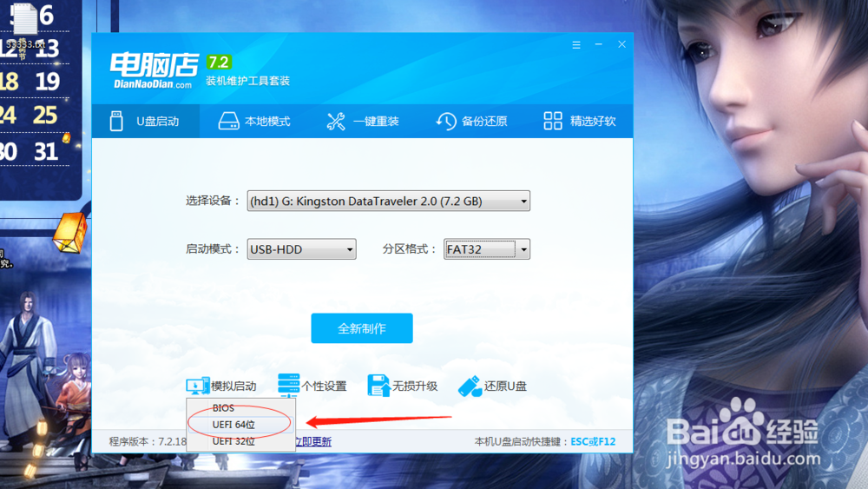
Task: Click the 模拟启动 monitor icon
Action: pyautogui.click(x=197, y=386)
